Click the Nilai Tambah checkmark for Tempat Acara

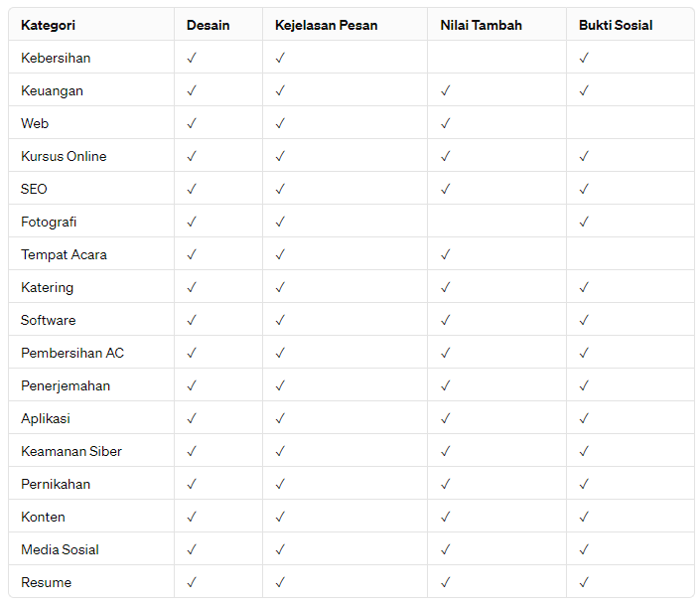[446, 254]
